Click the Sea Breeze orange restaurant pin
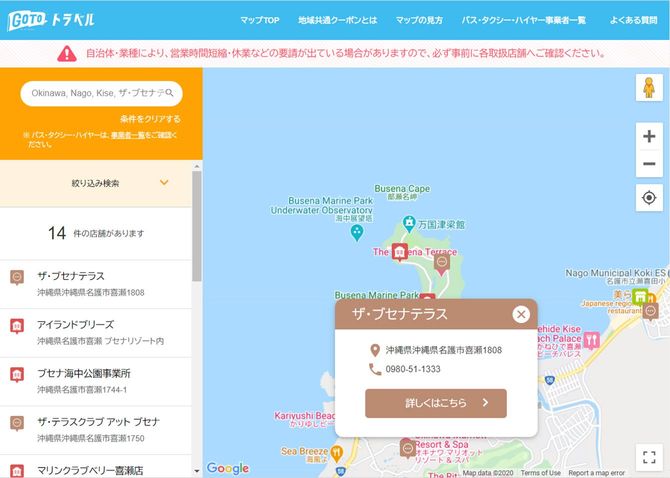The image size is (670, 478). (337, 454)
